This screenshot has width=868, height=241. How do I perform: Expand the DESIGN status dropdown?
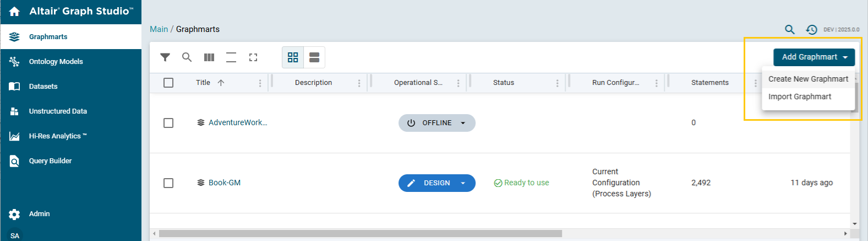coord(463,183)
